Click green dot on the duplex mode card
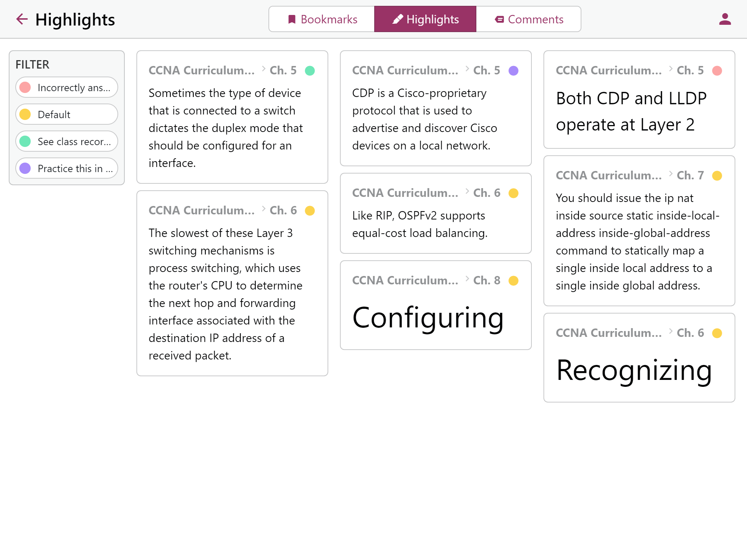The height and width of the screenshot is (560, 747). (x=310, y=71)
